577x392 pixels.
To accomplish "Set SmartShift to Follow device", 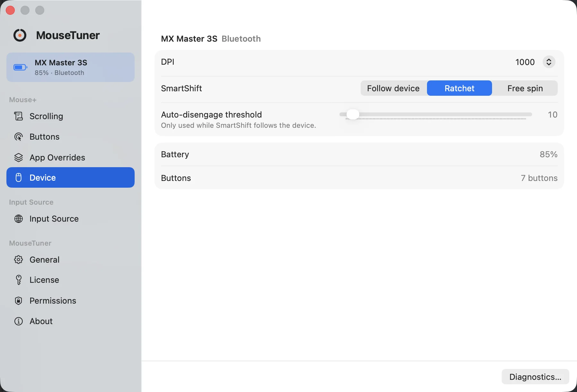I will 393,88.
